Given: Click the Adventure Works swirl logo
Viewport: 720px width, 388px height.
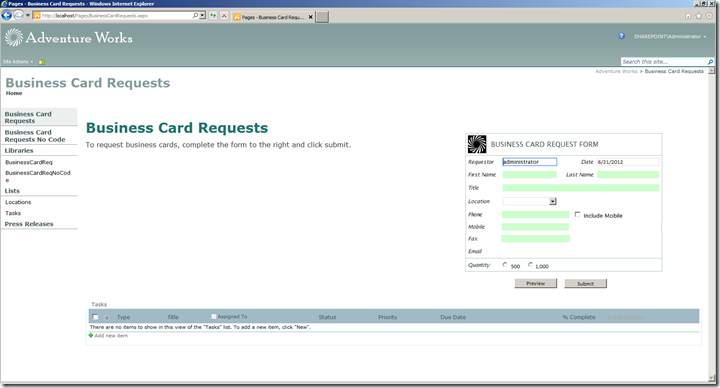Looking at the screenshot, I should click(x=14, y=37).
